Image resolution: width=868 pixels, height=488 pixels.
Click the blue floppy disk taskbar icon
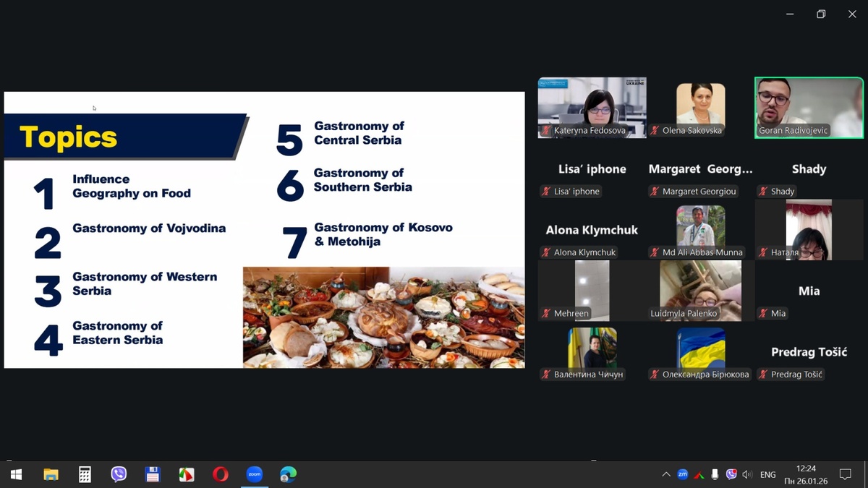coord(153,474)
